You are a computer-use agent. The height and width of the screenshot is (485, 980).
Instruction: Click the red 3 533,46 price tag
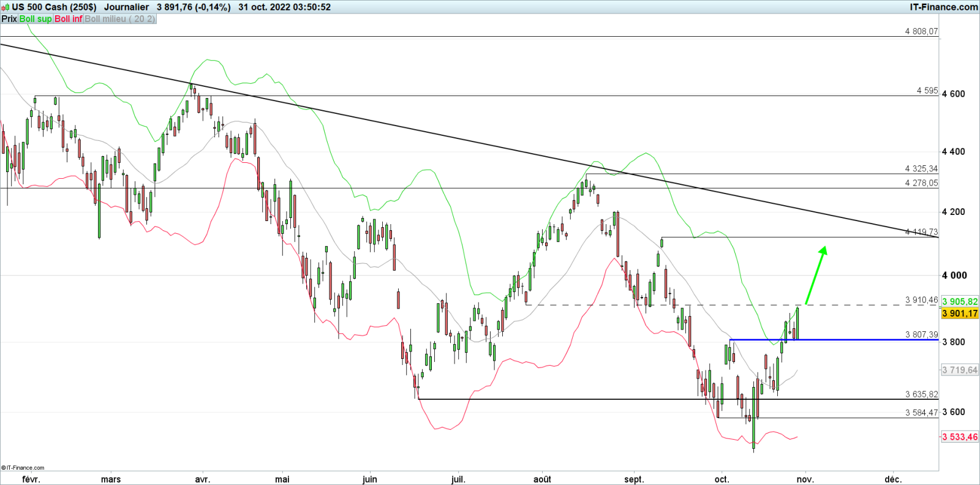pos(960,437)
